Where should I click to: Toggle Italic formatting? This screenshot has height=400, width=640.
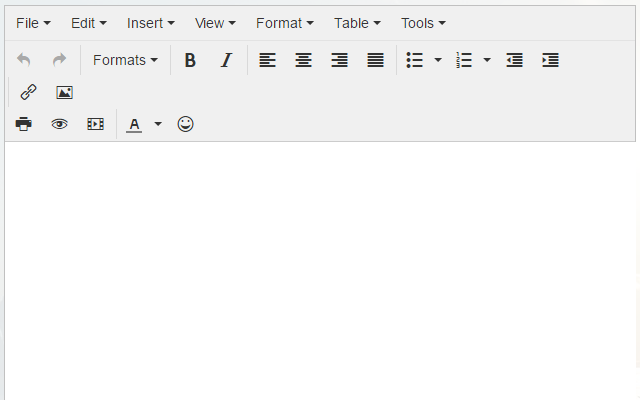point(226,60)
